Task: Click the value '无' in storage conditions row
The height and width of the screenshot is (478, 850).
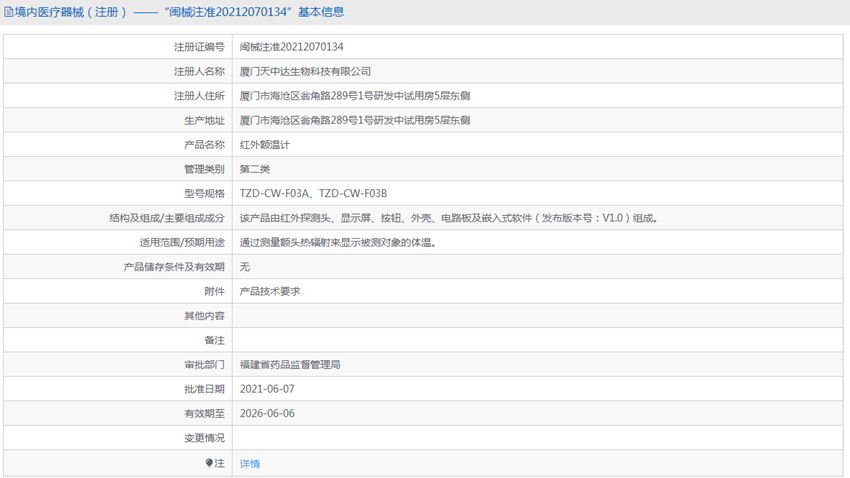Action: [245, 267]
